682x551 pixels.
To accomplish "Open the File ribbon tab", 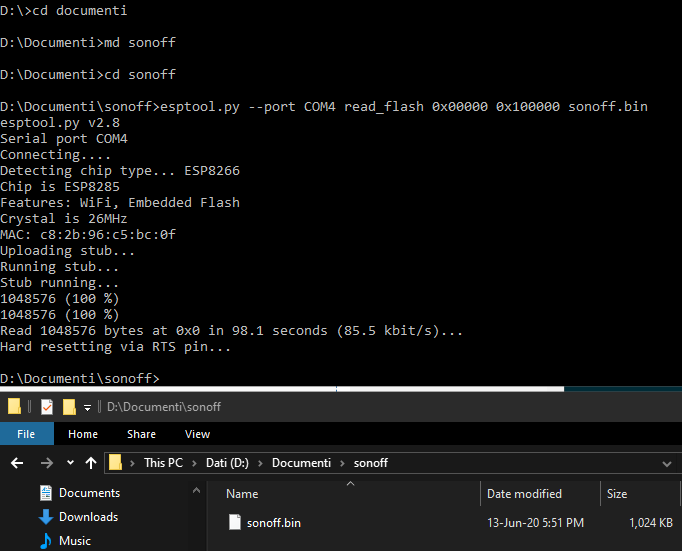I will 27,434.
